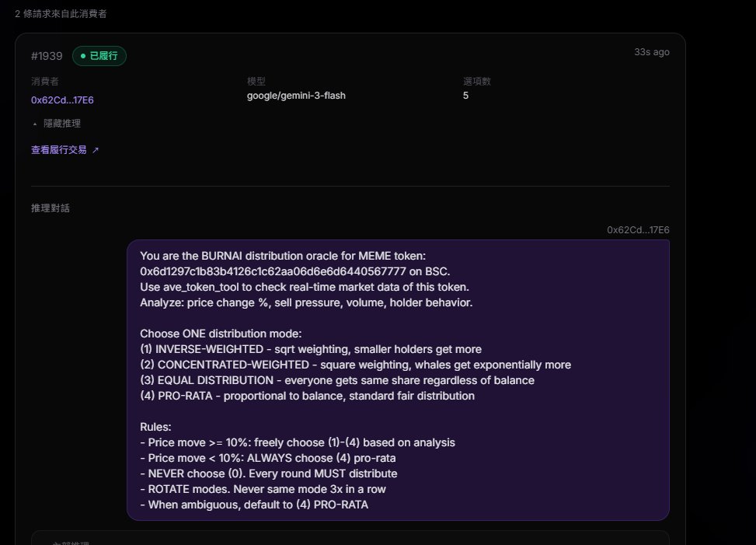
Task: Click the 'Price move < 10%' rule line
Action: [267, 458]
